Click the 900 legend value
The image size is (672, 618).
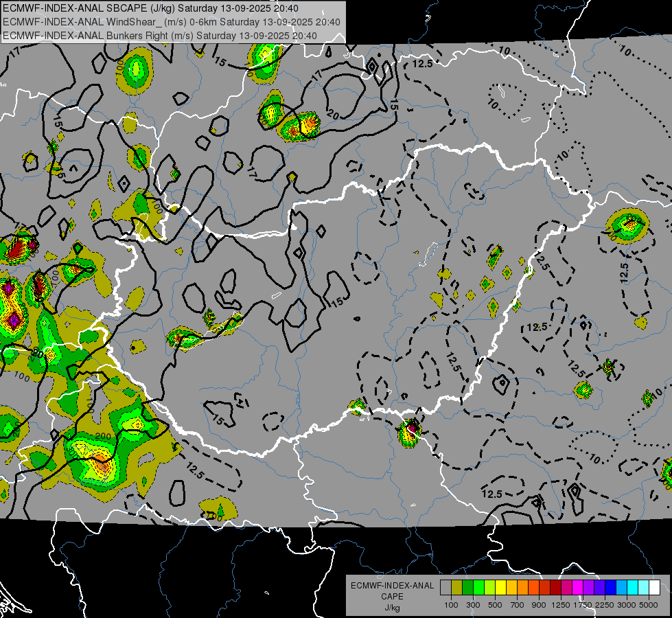(539, 605)
